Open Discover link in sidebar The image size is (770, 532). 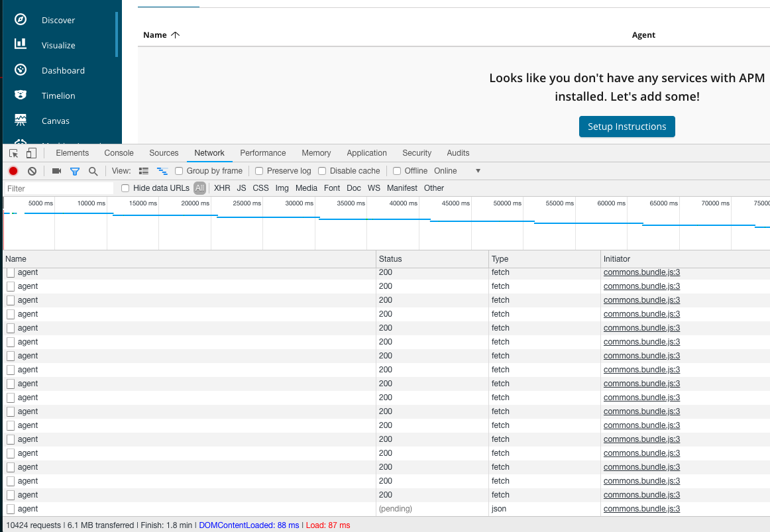tap(58, 20)
